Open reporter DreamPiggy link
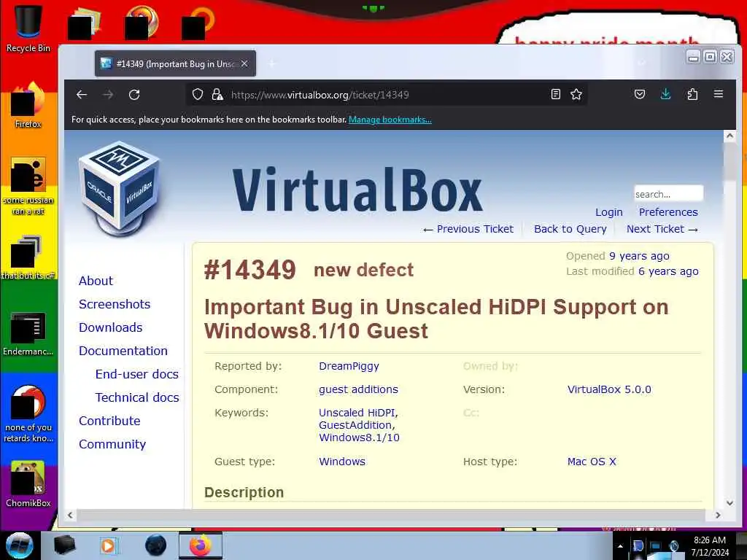 tap(349, 366)
